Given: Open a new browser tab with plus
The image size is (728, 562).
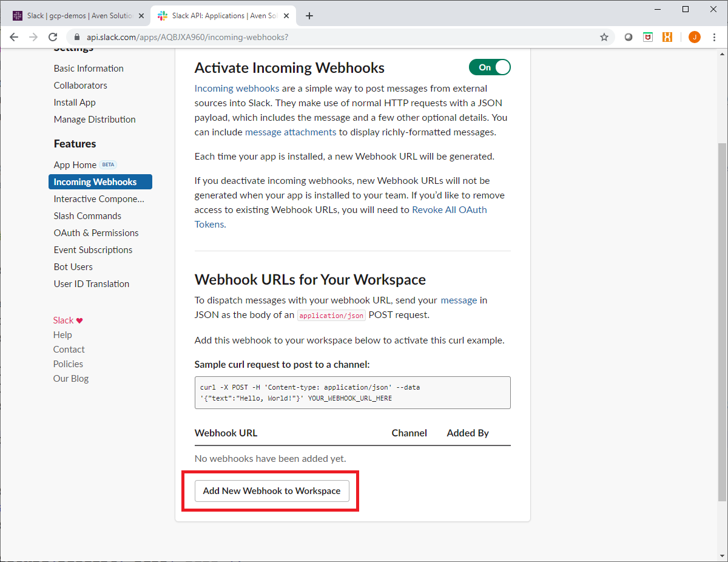Looking at the screenshot, I should (x=309, y=16).
